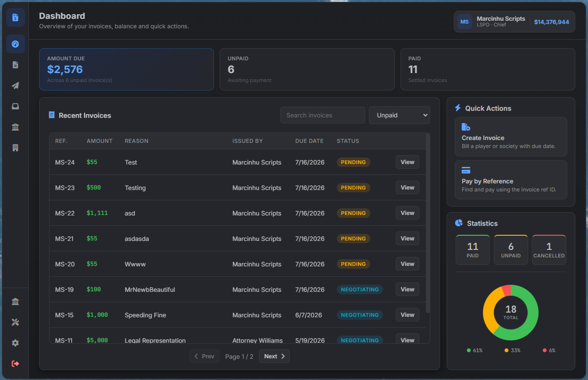This screenshot has width=588, height=380.
Task: Click the Statistics pie chart icon
Action: coord(459,223)
